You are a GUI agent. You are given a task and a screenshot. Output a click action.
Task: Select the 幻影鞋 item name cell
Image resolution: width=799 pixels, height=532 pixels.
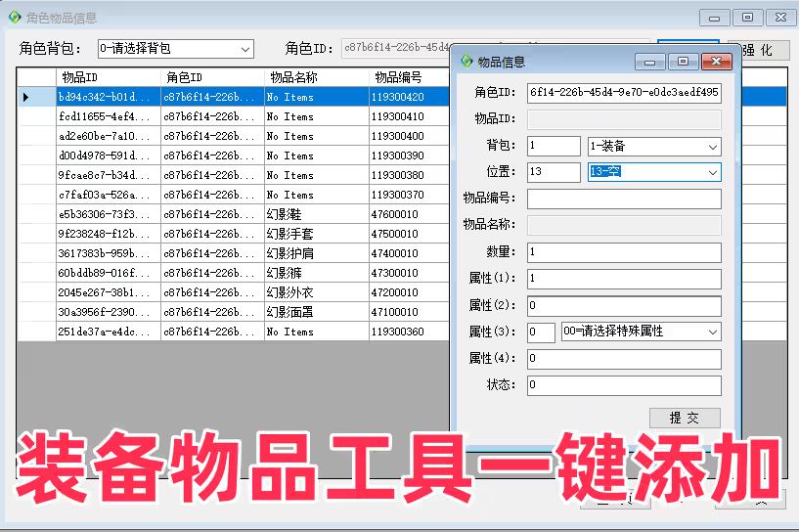[317, 214]
